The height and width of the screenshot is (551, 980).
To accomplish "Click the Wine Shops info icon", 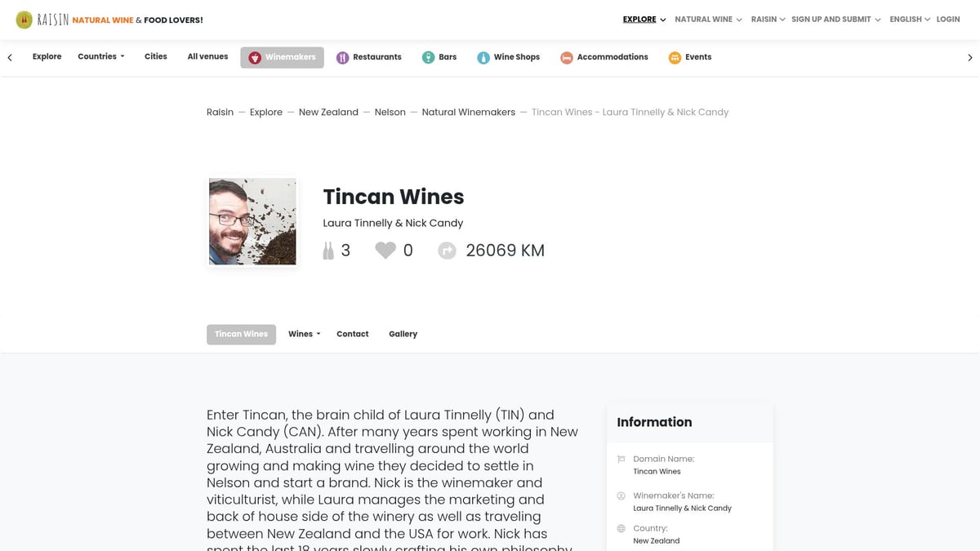I will (484, 57).
